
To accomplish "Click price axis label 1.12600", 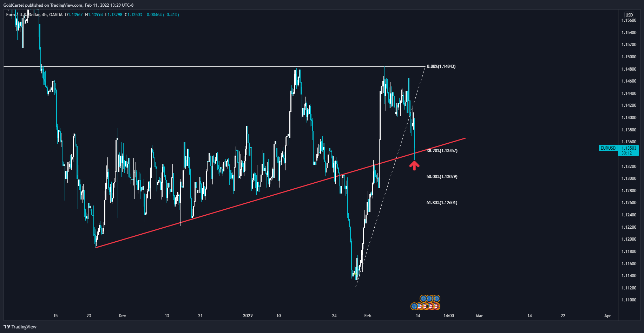I will click(629, 203).
